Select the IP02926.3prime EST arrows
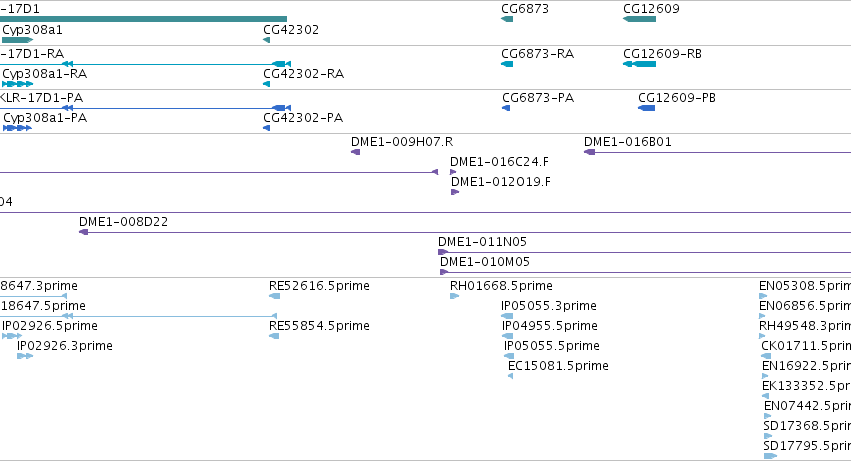Viewport: 851px width, 461px height. tap(25, 356)
